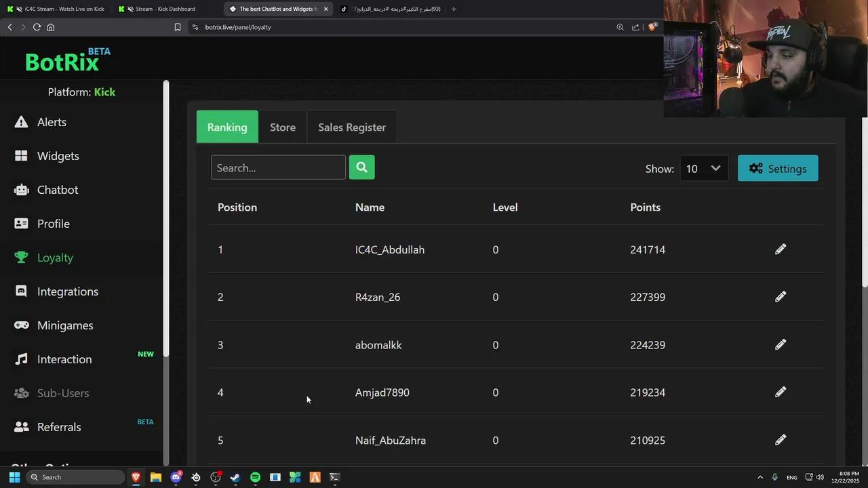The image size is (868, 488).
Task: Open the Sales Register tab
Action: (352, 127)
